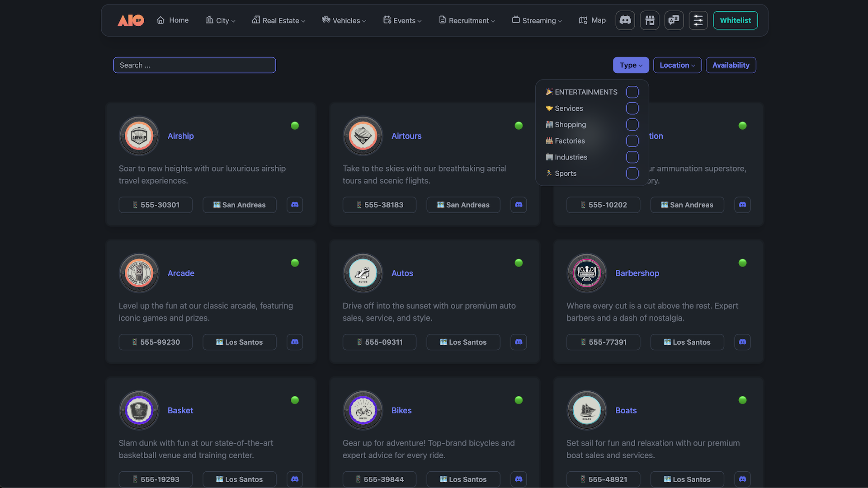The image size is (868, 488).
Task: Enable the Shopping filter checkbox
Action: tap(632, 125)
